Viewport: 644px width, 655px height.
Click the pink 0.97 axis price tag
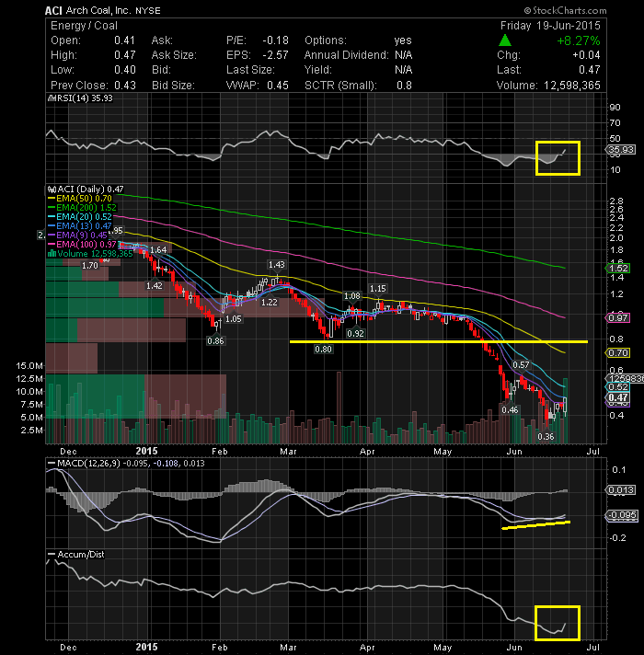[x=618, y=318]
